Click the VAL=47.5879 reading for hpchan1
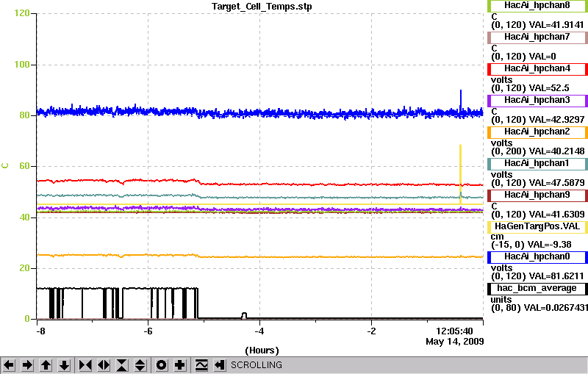 point(556,182)
